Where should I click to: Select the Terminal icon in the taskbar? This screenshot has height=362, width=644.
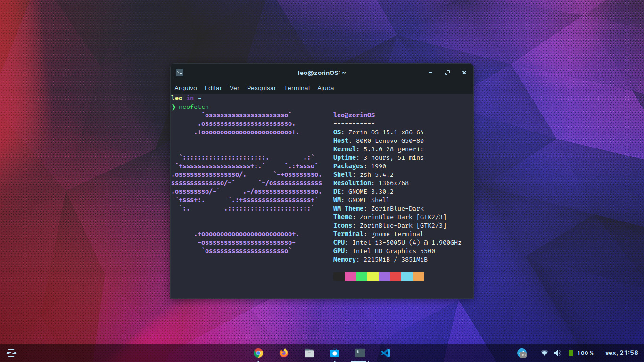click(x=360, y=353)
